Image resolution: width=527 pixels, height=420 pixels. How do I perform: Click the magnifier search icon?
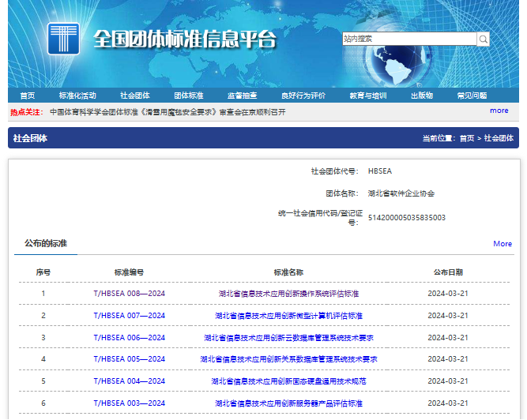483,39
